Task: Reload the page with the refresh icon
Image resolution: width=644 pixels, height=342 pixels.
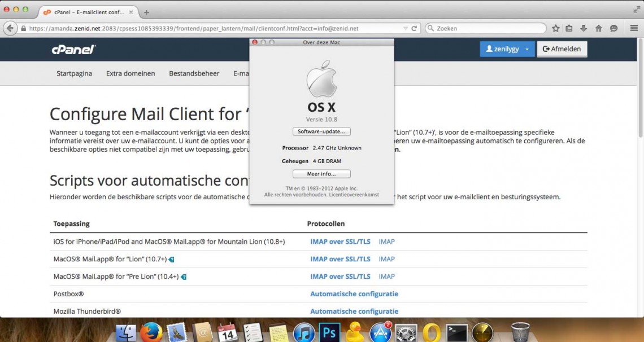Action: pyautogui.click(x=414, y=28)
